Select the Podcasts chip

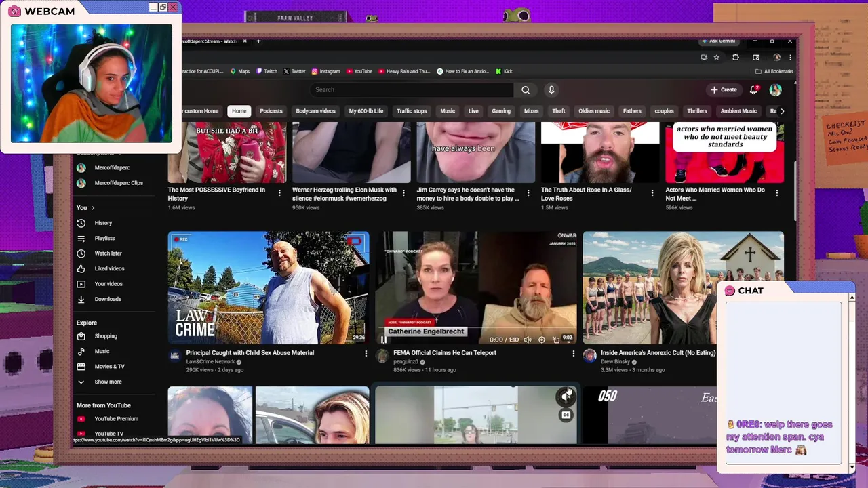click(271, 111)
